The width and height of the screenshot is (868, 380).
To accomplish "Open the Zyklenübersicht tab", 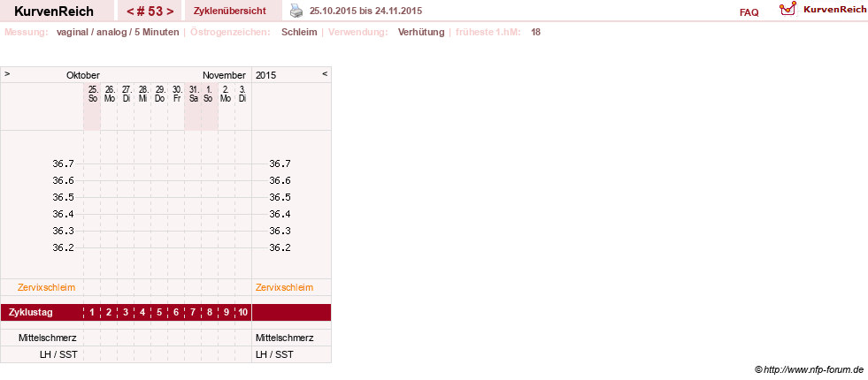I will tap(230, 11).
